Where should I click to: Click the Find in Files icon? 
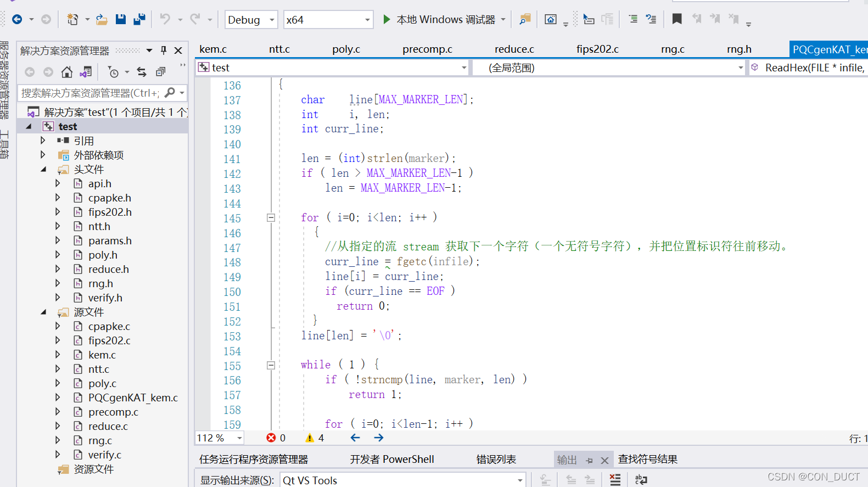click(x=525, y=19)
